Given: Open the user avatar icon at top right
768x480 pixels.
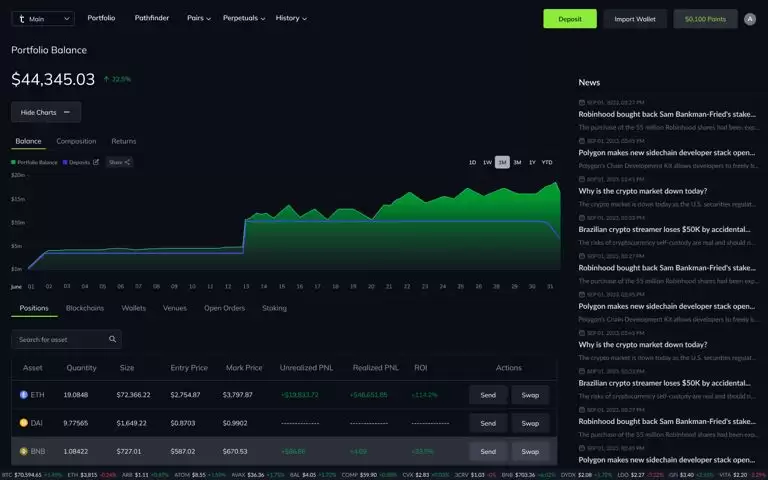Looking at the screenshot, I should click(750, 19).
